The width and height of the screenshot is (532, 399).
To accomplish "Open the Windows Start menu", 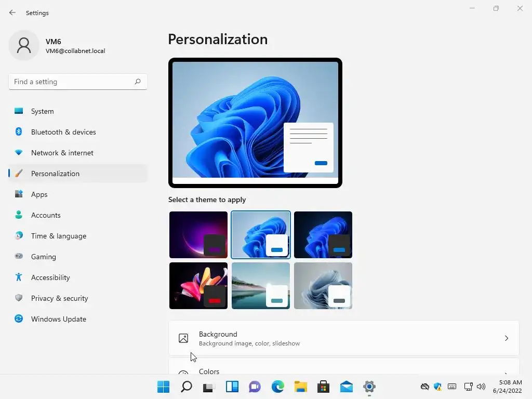I will click(x=163, y=387).
